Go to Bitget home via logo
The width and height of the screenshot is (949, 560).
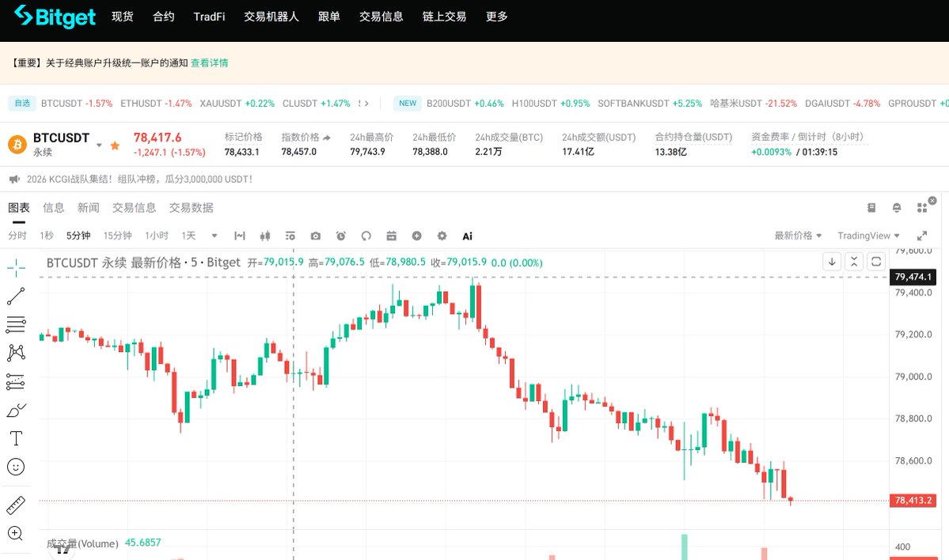(x=55, y=17)
